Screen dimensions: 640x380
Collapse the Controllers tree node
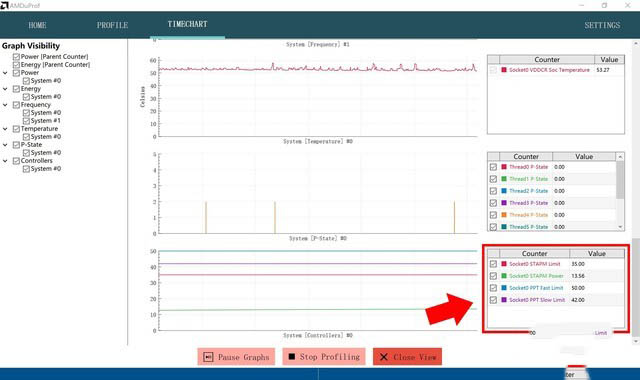pyautogui.click(x=5, y=161)
